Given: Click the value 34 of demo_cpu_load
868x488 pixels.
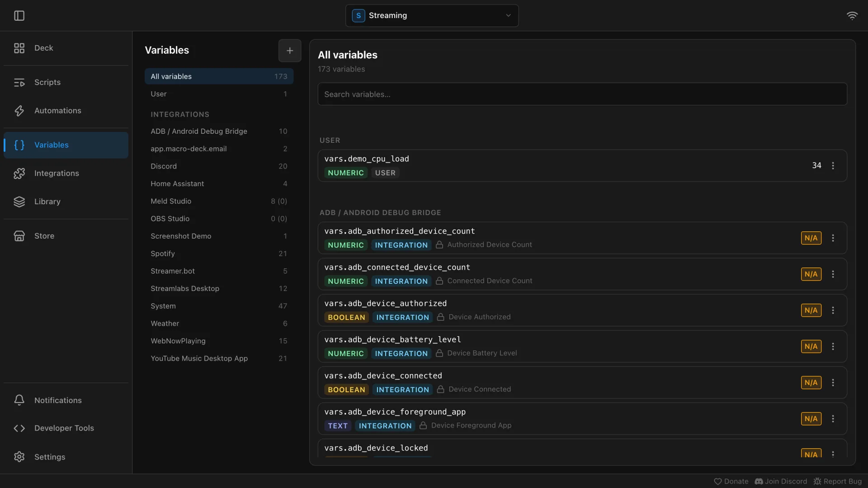Looking at the screenshot, I should (x=816, y=165).
